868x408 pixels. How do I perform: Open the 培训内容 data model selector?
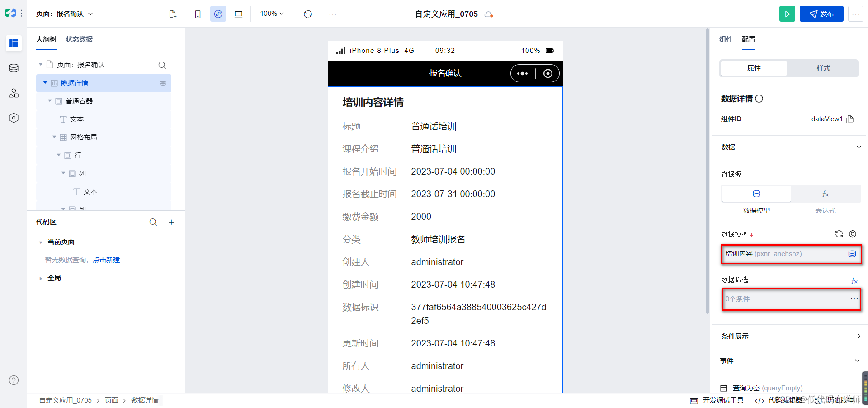click(x=791, y=254)
